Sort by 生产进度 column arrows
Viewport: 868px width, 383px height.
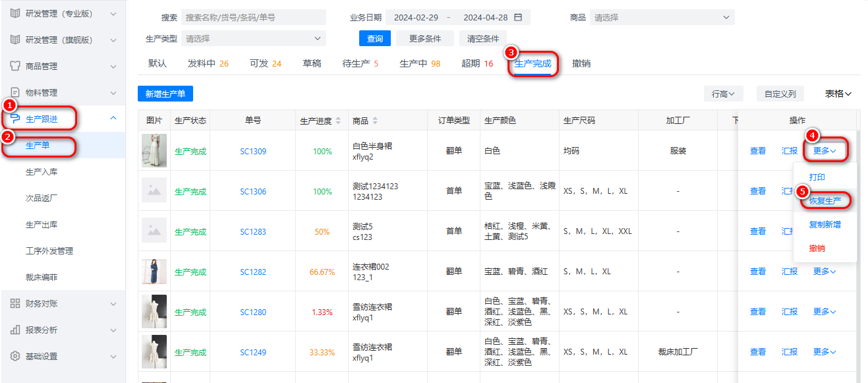tap(338, 121)
